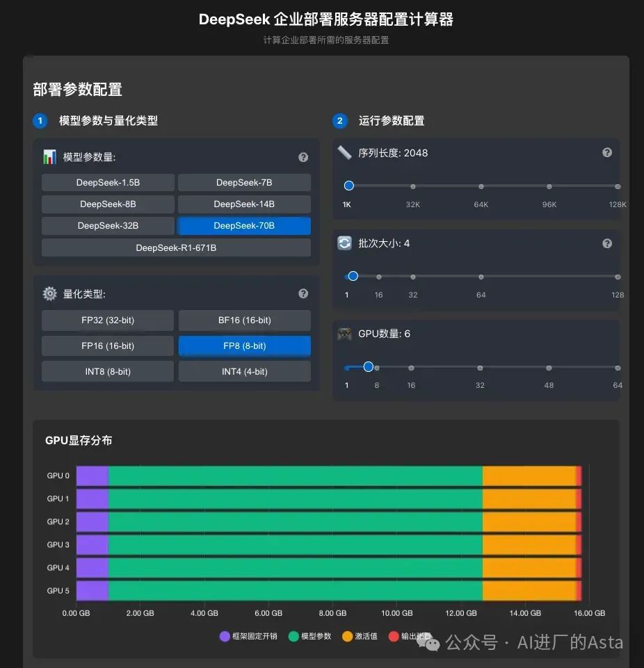Click sequence length slider handle
This screenshot has height=668, width=644.
[x=348, y=186]
